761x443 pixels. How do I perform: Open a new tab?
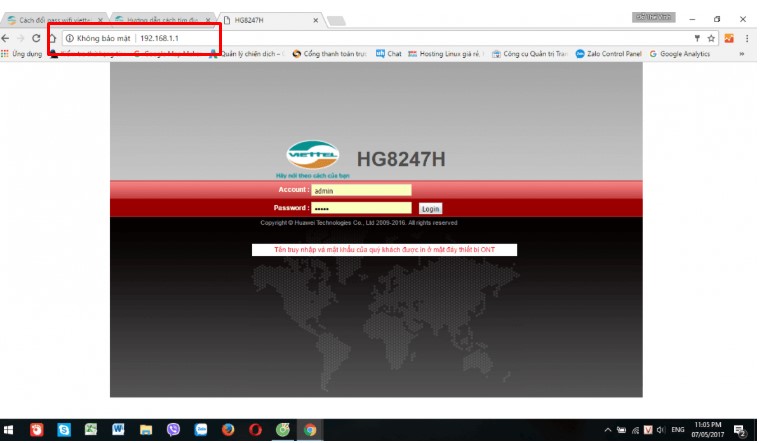(x=336, y=20)
